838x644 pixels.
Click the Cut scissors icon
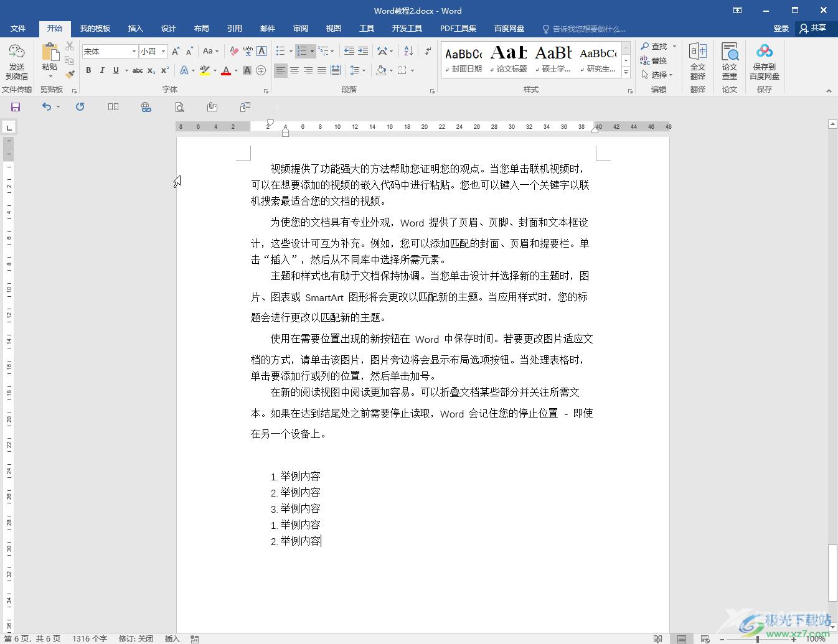70,47
